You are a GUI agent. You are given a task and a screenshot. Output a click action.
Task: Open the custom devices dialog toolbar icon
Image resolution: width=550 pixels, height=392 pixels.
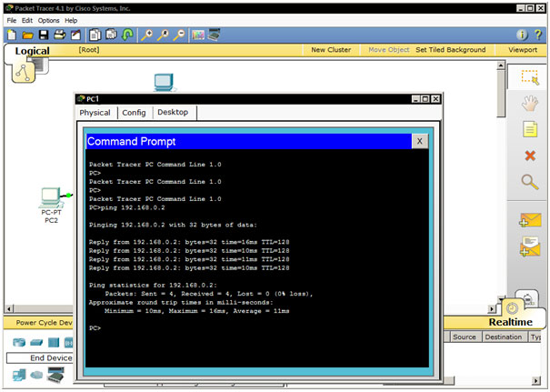214,35
